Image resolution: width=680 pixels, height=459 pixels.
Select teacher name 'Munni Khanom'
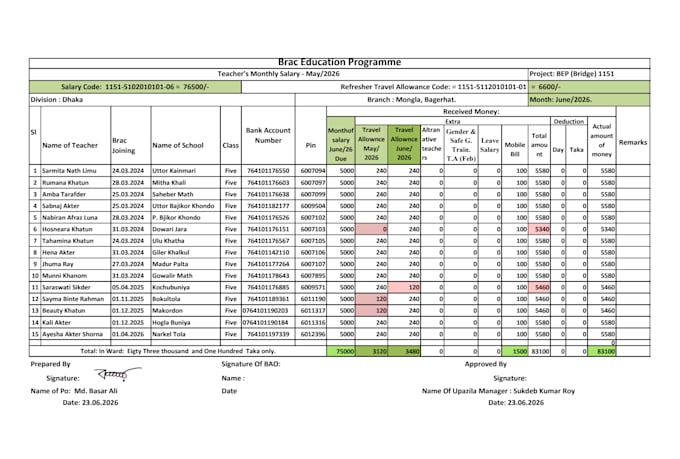[65, 275]
